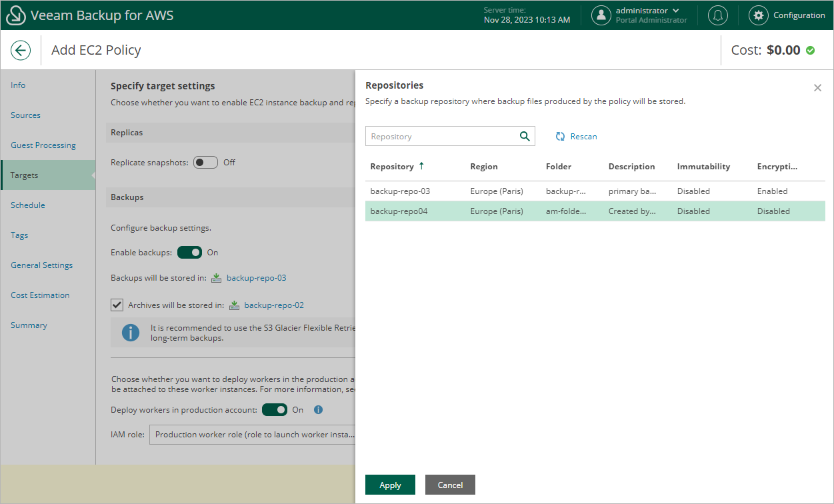This screenshot has height=504, width=834.
Task: Open the IAM role dropdown
Action: [253, 435]
